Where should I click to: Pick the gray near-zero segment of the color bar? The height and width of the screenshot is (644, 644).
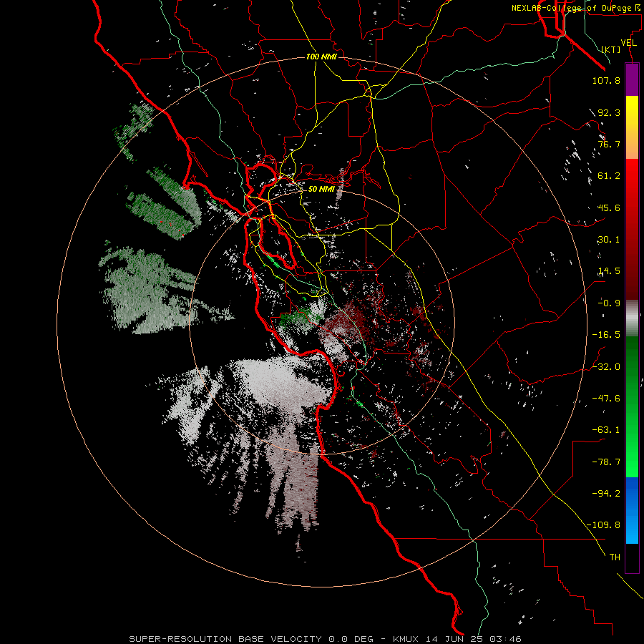click(632, 318)
